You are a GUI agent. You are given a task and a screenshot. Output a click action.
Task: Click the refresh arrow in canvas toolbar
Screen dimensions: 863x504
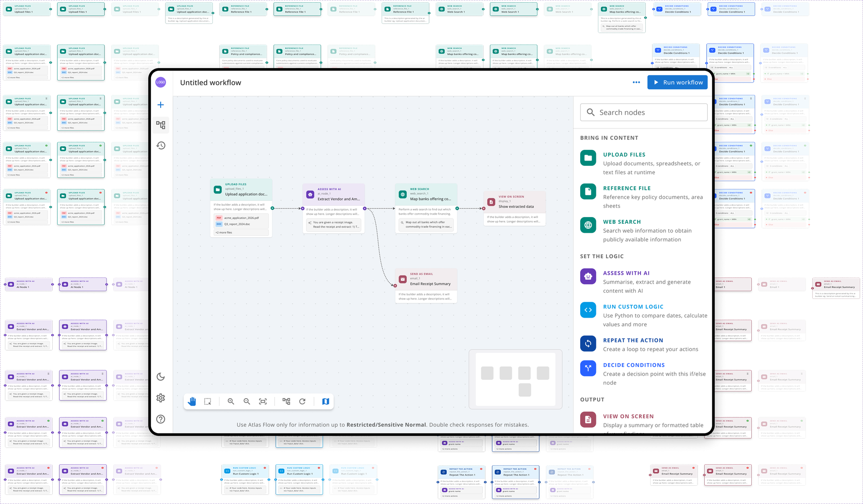(x=302, y=401)
